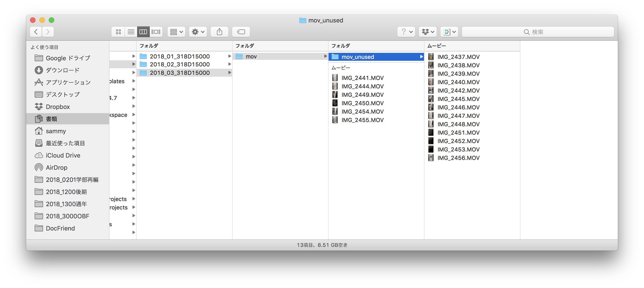
Task: Click the Share toolbar button
Action: 219,32
